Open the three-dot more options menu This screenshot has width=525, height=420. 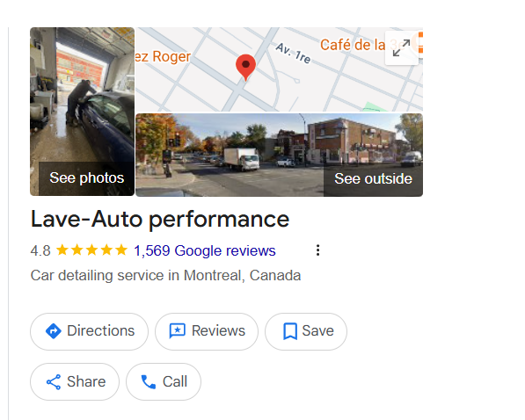point(317,250)
